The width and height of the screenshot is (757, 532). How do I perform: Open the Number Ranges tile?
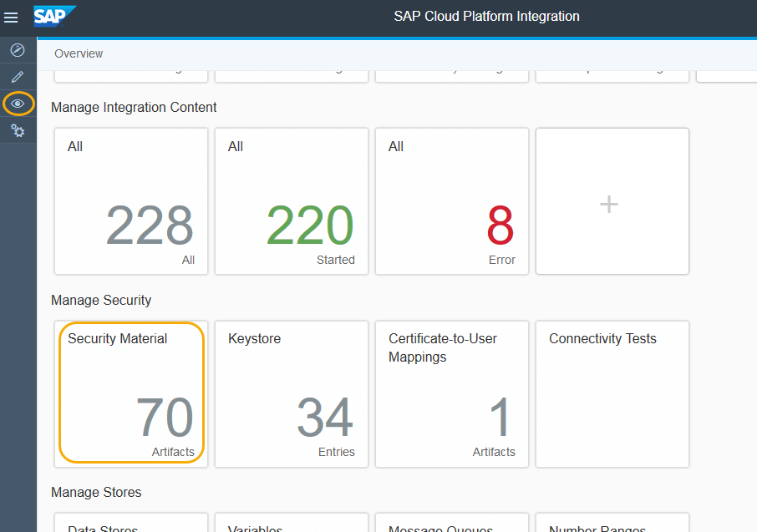[612, 523]
